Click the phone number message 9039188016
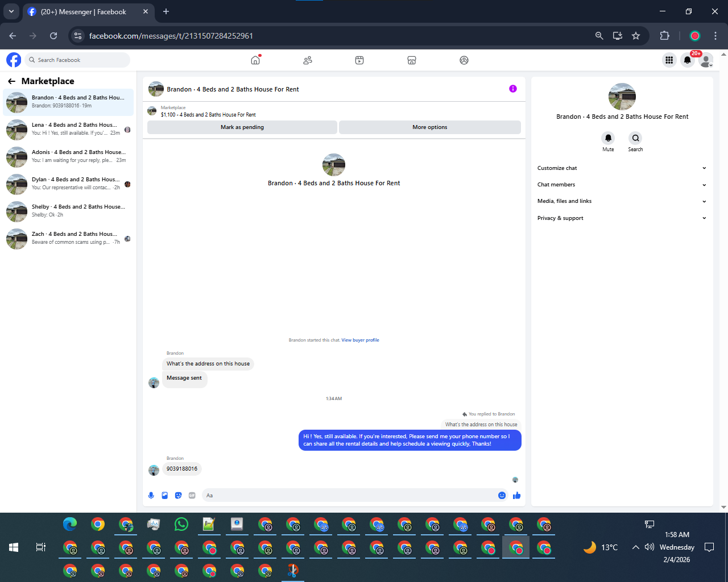Screen dimensions: 728x582 tap(182, 469)
